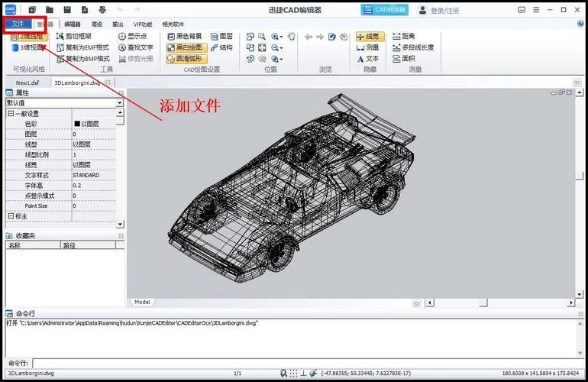
Task: Click the fit-to-window zoom extents icon
Action: click(x=262, y=47)
